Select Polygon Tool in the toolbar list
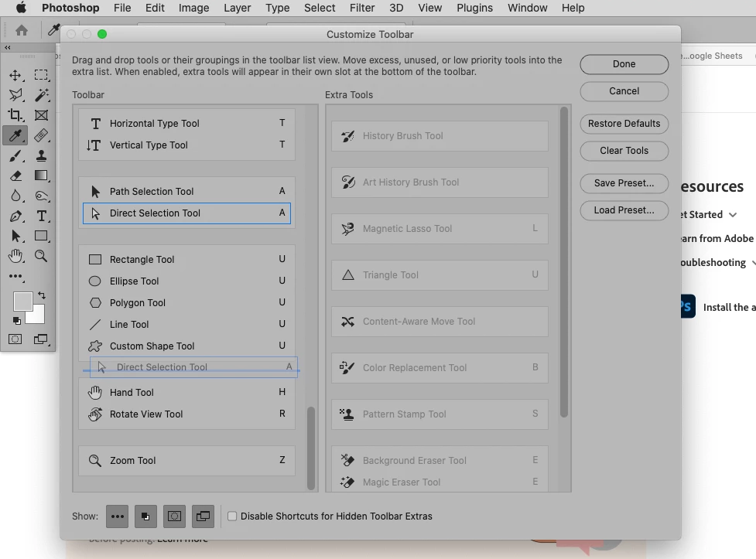756x559 pixels. pyautogui.click(x=186, y=302)
